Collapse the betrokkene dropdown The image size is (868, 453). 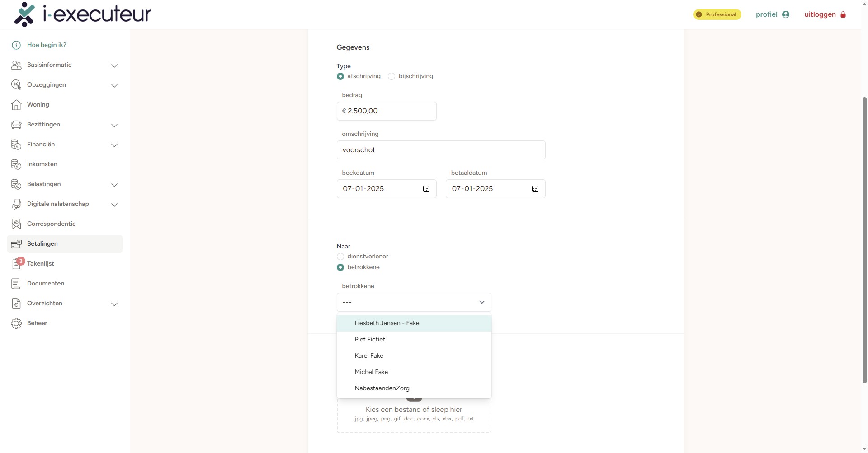(481, 302)
